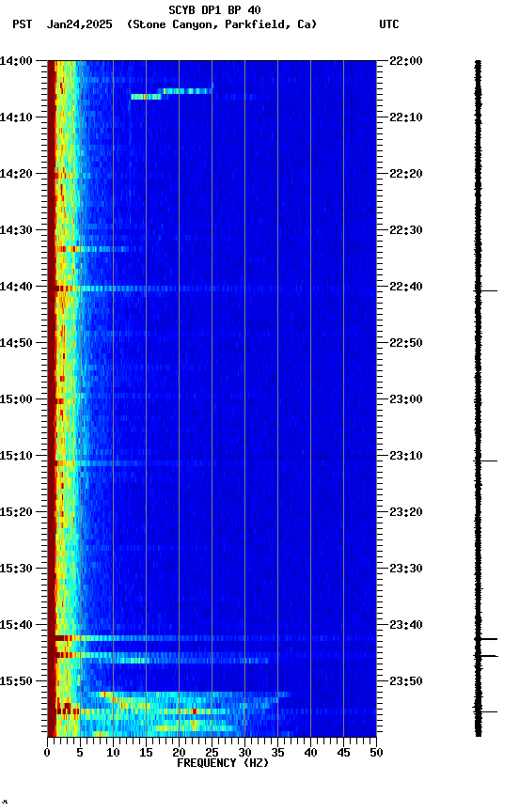The image size is (519, 812).
Task: Click the '15:30' PST time label
Action: (x=16, y=569)
